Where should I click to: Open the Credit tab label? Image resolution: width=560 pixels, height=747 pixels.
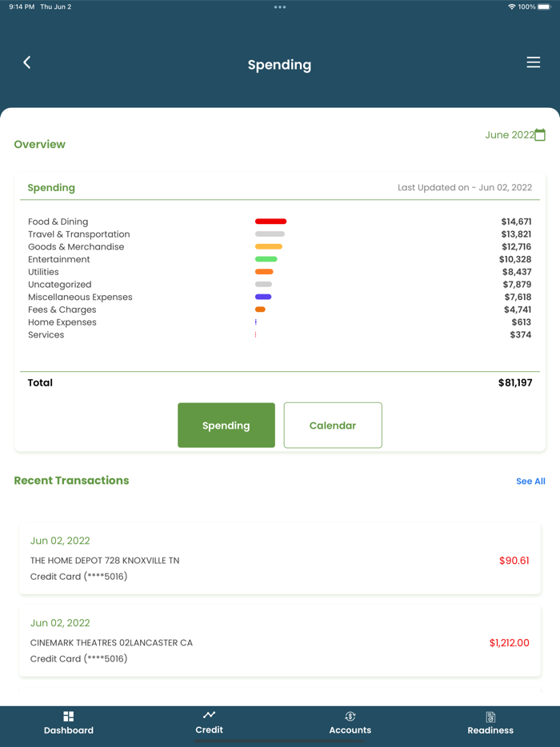[210, 730]
